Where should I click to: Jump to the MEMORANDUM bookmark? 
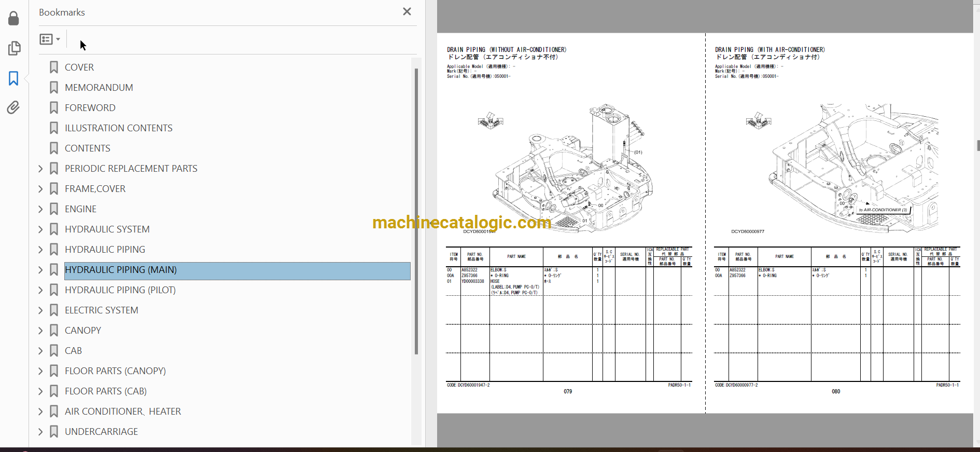coord(99,88)
